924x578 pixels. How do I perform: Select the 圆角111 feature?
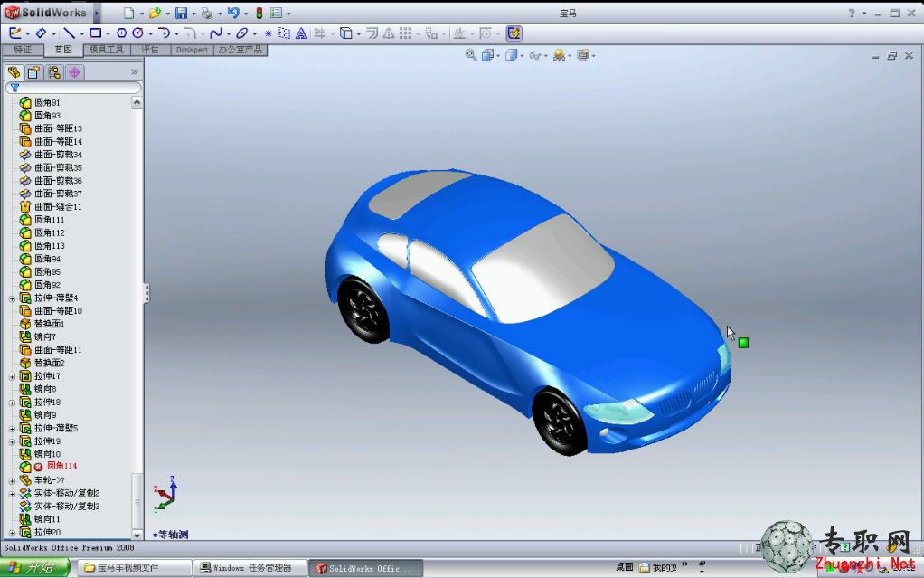(50, 220)
